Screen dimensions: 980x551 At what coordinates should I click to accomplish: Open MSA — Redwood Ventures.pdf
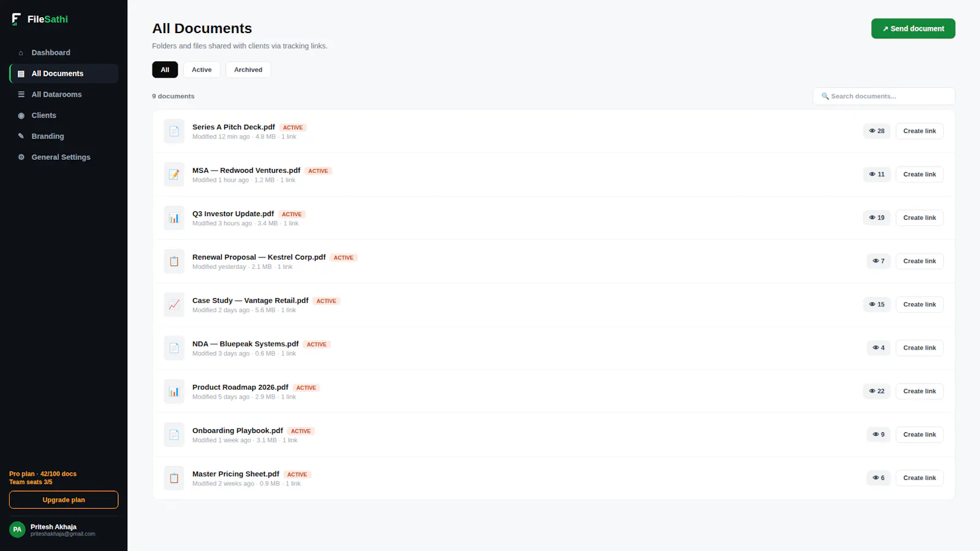[x=246, y=171]
